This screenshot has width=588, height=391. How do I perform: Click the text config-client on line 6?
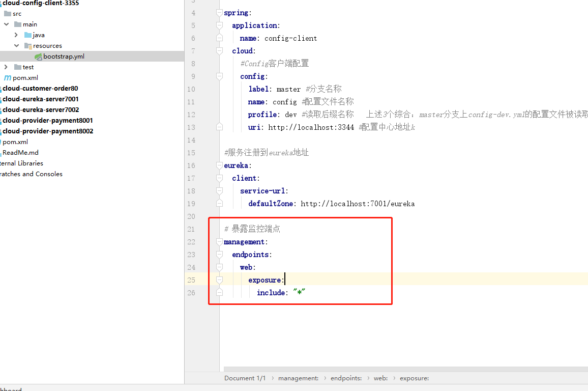290,38
